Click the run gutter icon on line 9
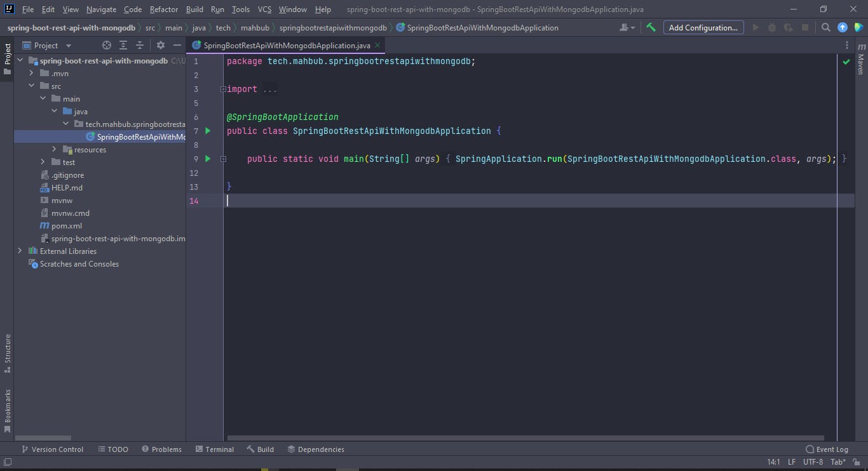Viewport: 868px width, 471px height. tap(208, 159)
